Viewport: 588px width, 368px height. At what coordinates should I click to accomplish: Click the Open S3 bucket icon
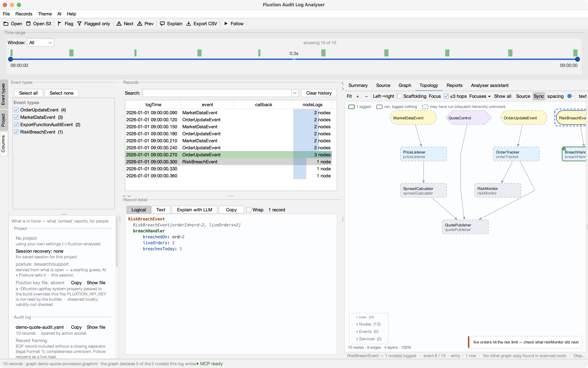point(28,24)
